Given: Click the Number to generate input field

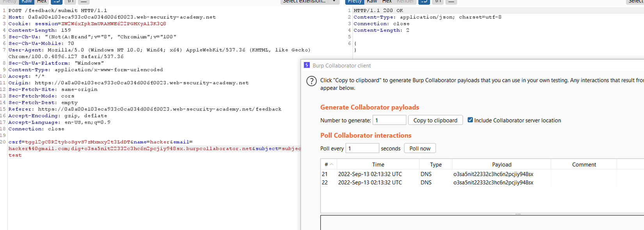Looking at the screenshot, I should 389,120.
